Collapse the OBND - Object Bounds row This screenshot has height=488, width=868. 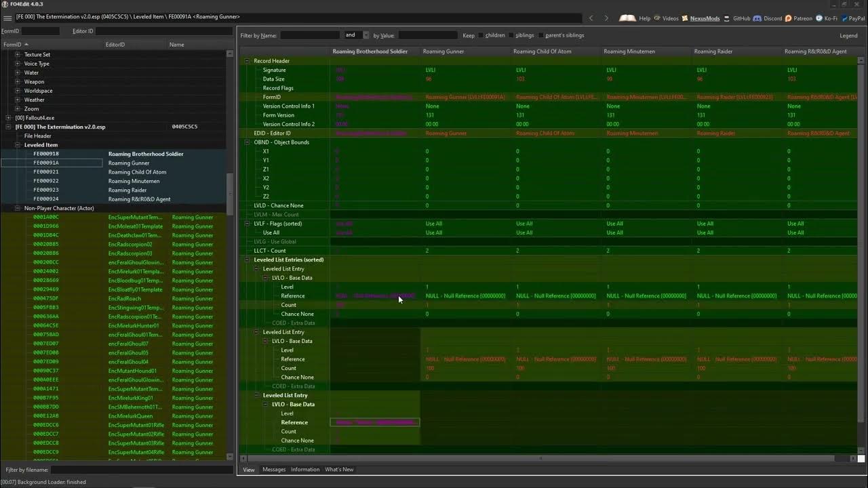[x=248, y=142]
